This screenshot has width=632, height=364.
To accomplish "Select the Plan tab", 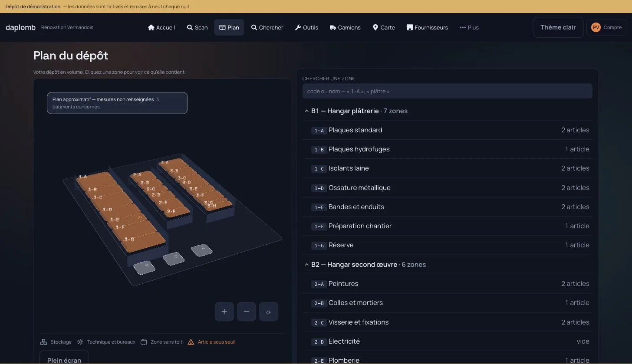I will (x=229, y=27).
